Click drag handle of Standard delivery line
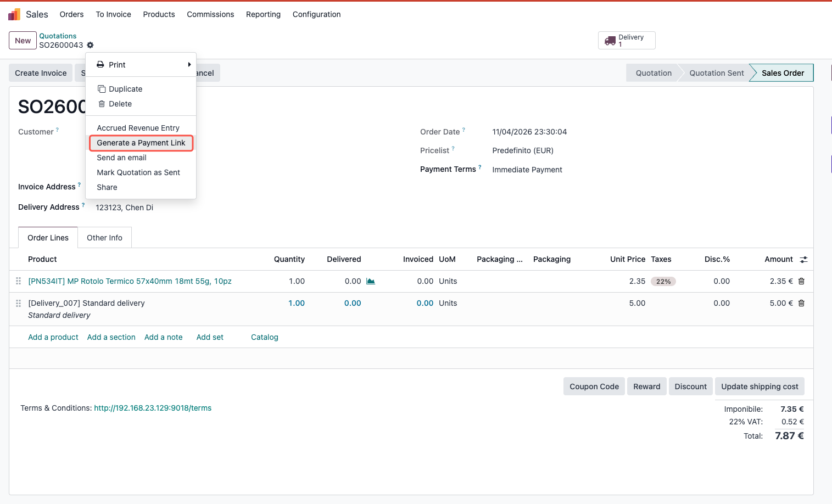The image size is (832, 504). pos(19,303)
